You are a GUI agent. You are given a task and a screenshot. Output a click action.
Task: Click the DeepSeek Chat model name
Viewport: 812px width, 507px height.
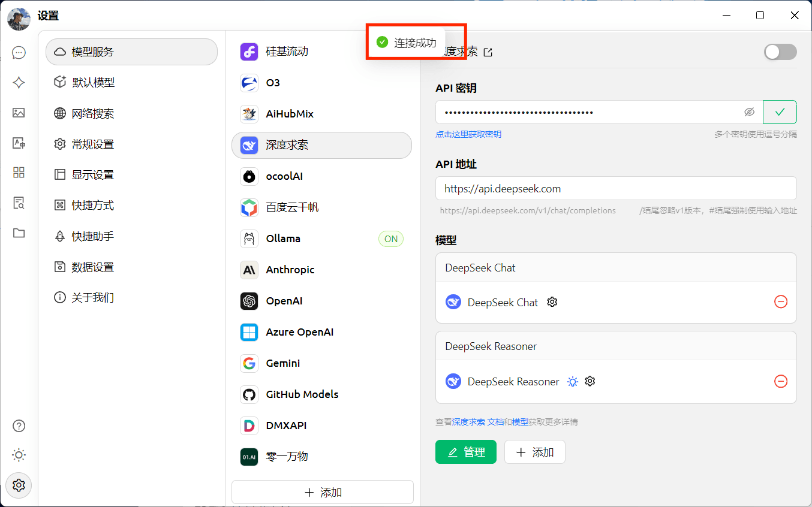[x=503, y=303]
